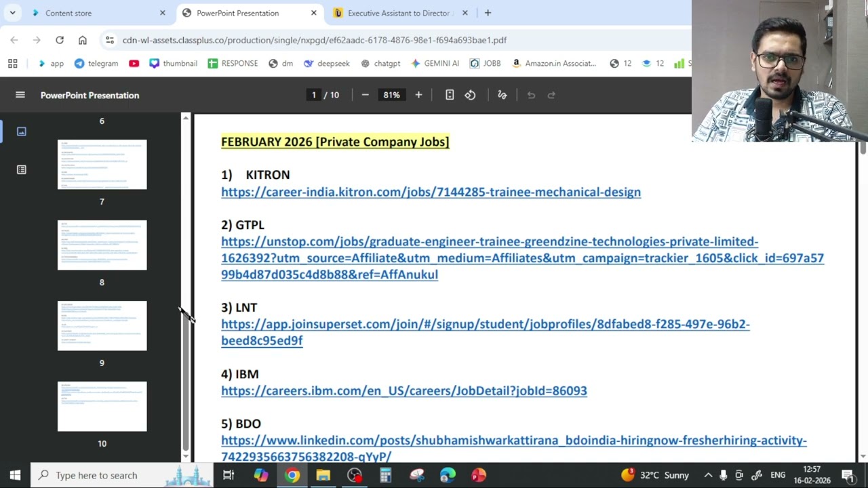Open the Chrome apps grid
This screenshot has width=868, height=488.
pos(12,63)
